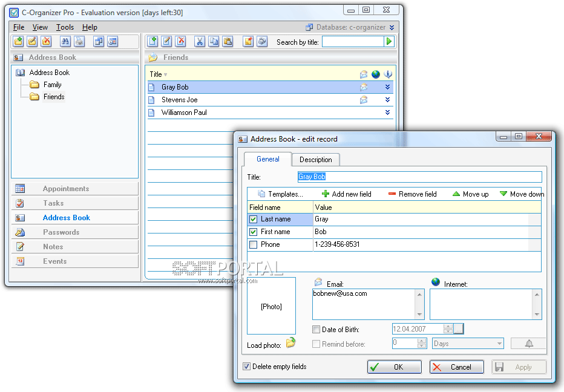The height and width of the screenshot is (392, 564).
Task: Click the globe icon beside Internet label
Action: [436, 281]
